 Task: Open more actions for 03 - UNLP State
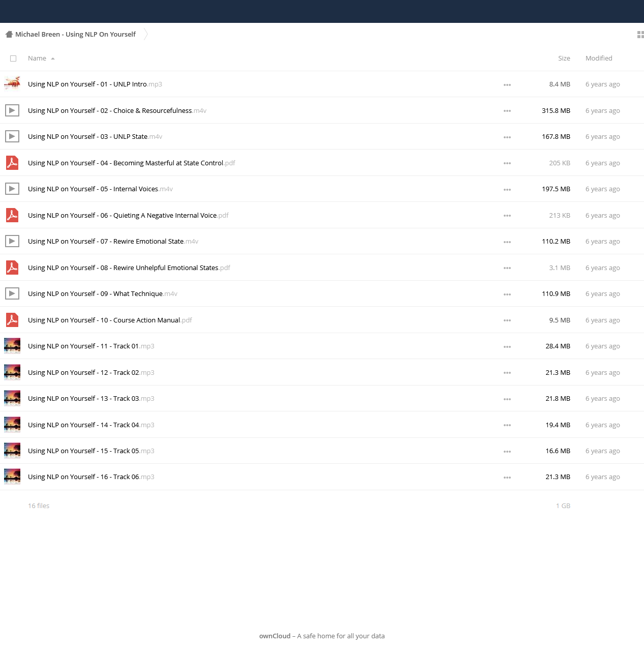point(507,137)
